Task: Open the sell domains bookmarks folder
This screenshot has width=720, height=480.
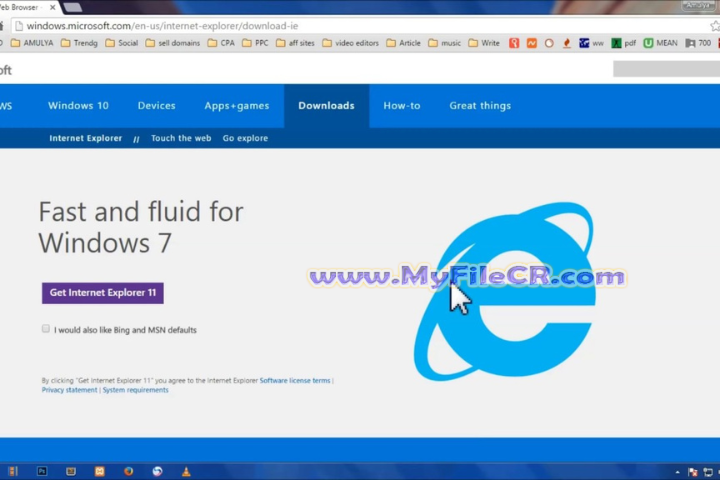Action: [x=173, y=43]
